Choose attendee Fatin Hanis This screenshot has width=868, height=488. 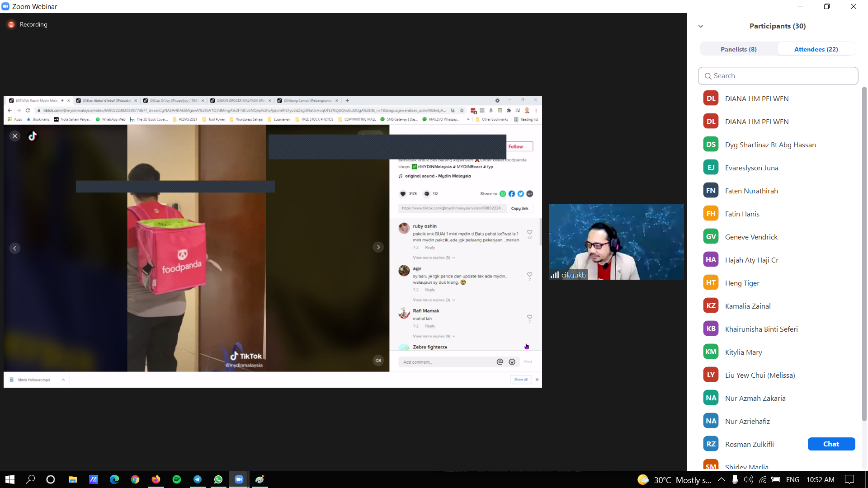pos(778,214)
